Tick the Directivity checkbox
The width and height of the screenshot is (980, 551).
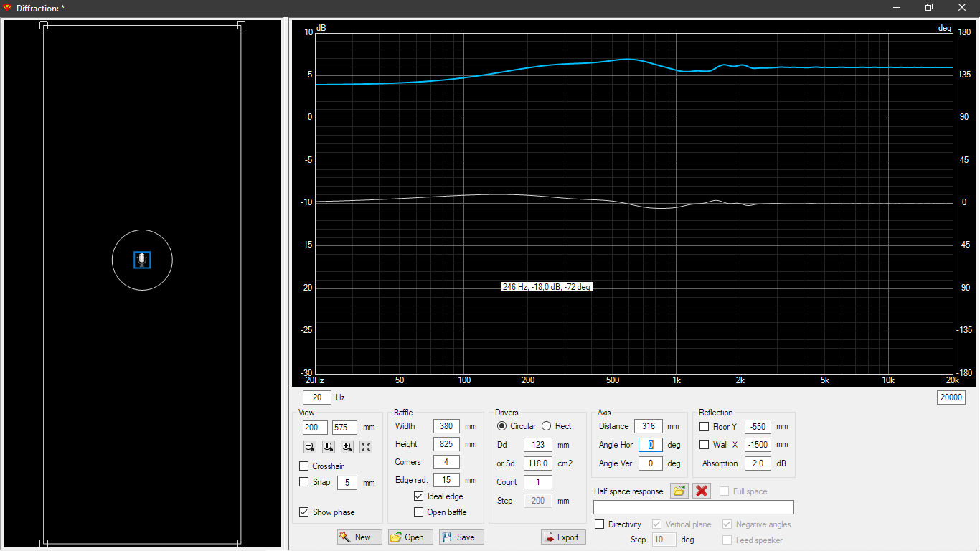point(600,524)
